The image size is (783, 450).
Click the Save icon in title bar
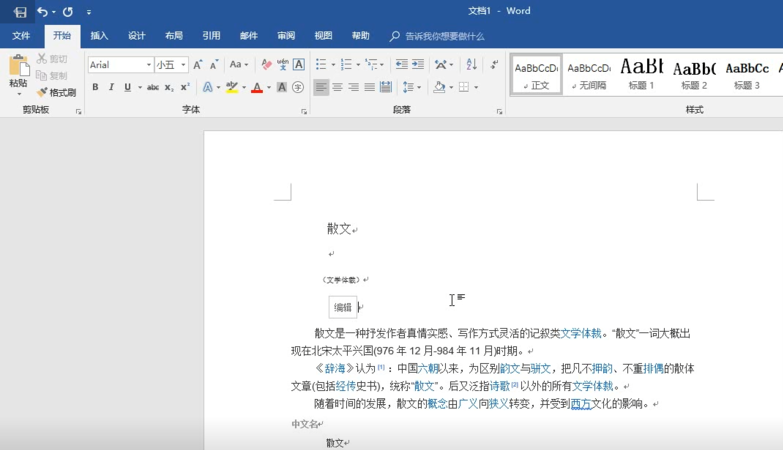(20, 12)
